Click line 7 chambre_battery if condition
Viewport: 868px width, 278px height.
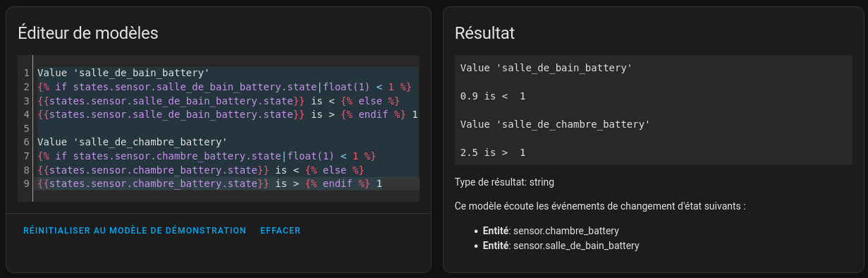(x=207, y=156)
